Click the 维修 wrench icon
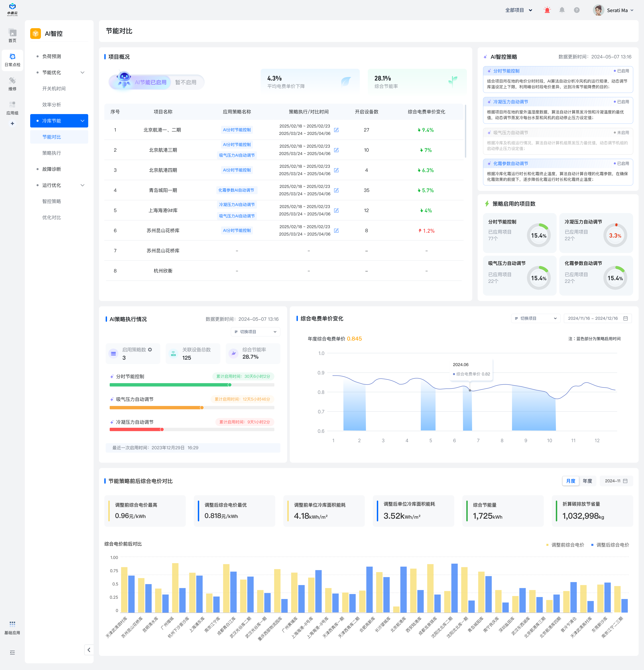 (x=12, y=81)
